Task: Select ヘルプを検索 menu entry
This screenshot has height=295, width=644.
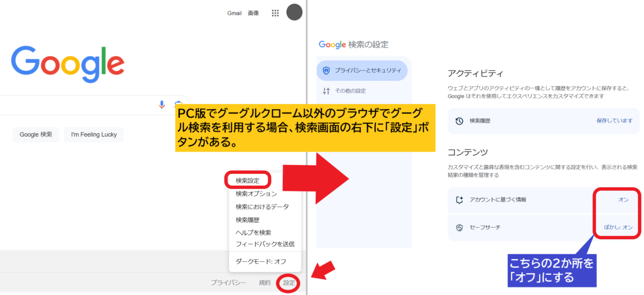Action: 254,232
